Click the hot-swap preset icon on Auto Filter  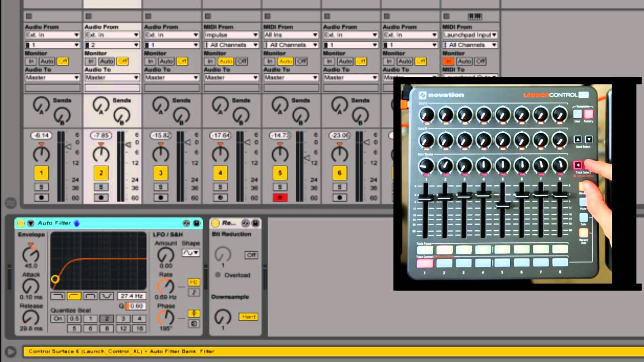tap(186, 223)
